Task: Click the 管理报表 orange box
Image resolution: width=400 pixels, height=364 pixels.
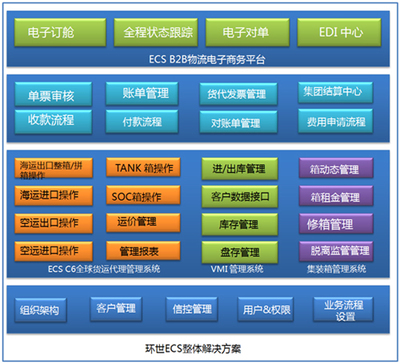Action: click(143, 251)
